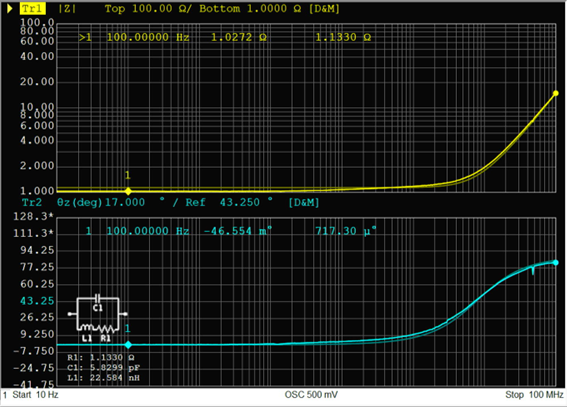567x407 pixels.
Task: Select the yellow Tr1 trace label
Action: [x=33, y=9]
